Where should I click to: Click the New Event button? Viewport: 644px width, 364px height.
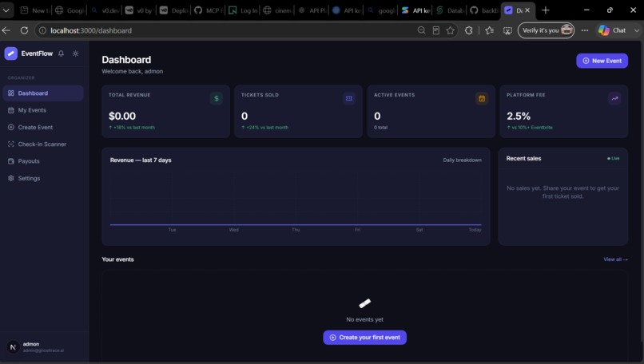(602, 61)
